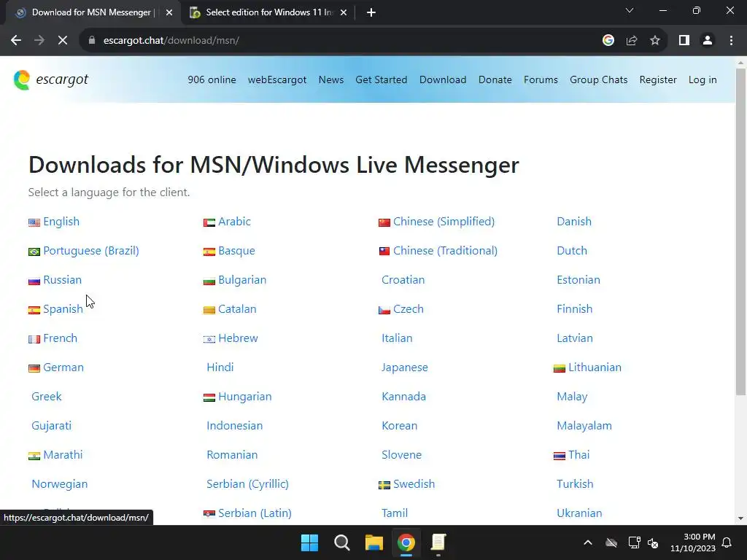Viewport: 747px width, 560px height.
Task: Open the network tray icon
Action: coord(634,542)
